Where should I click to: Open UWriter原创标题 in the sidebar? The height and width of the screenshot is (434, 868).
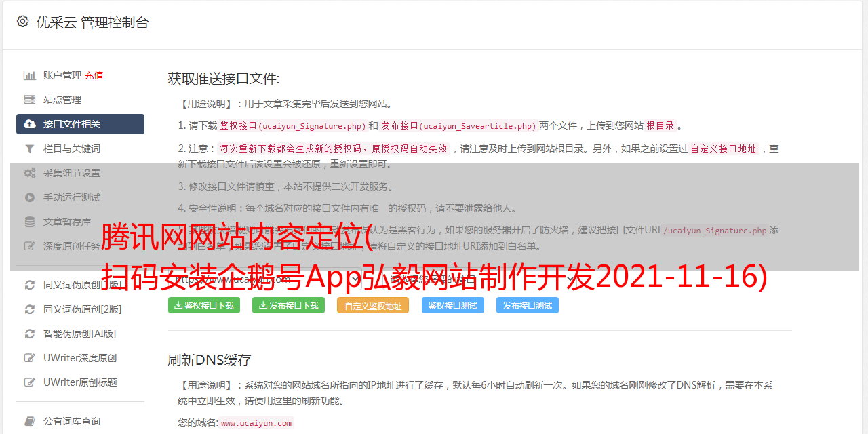pyautogui.click(x=80, y=382)
